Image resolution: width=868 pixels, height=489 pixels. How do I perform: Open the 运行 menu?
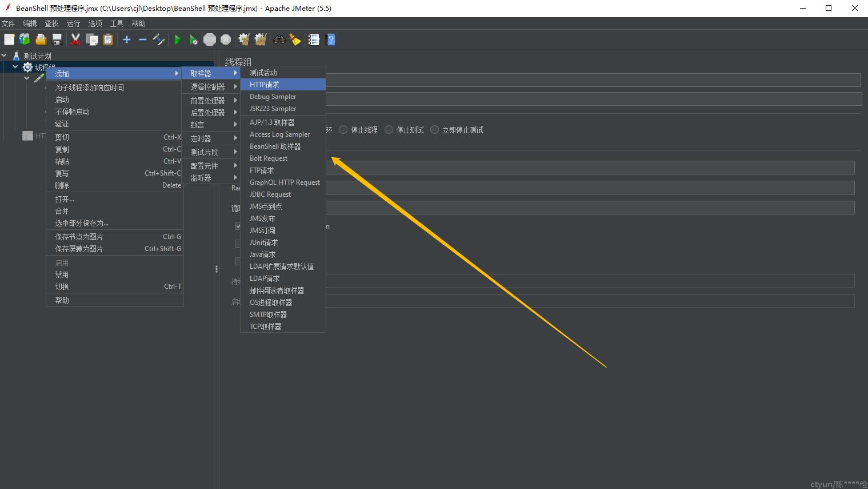point(73,23)
